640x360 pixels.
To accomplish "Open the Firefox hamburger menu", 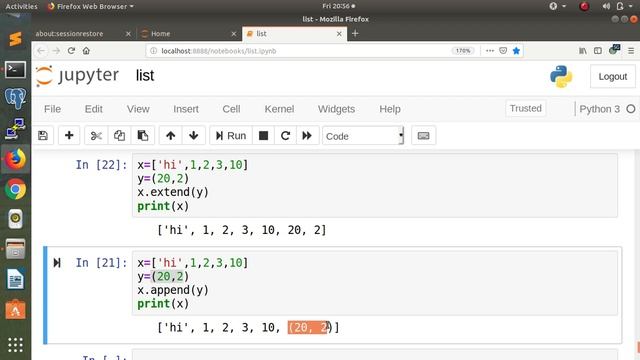I will [x=631, y=51].
